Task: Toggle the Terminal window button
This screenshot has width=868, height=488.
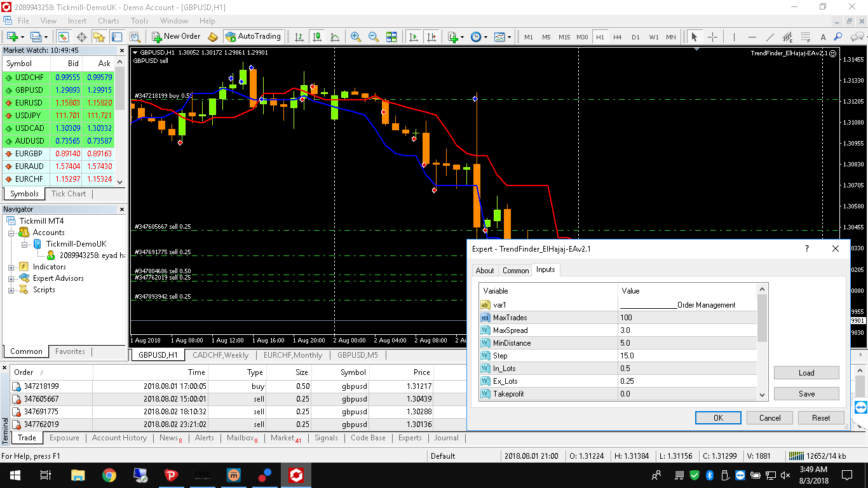Action: (x=116, y=37)
